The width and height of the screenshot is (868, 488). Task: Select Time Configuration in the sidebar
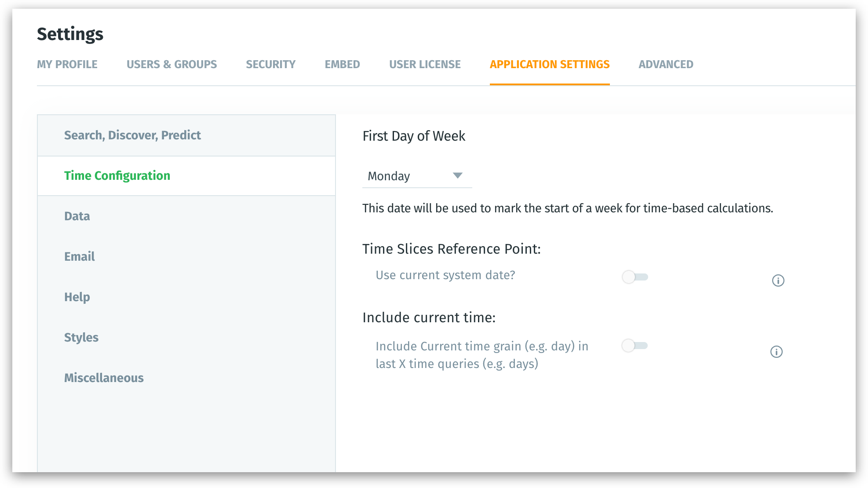[x=117, y=175]
